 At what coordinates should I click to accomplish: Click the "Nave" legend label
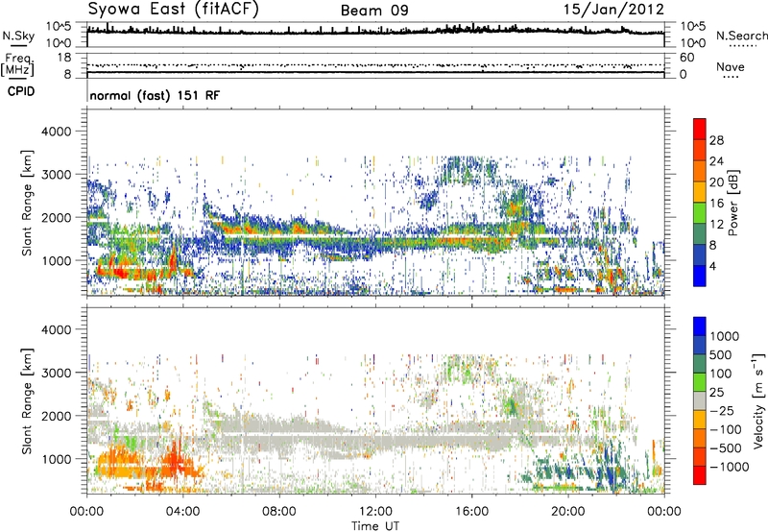731,66
